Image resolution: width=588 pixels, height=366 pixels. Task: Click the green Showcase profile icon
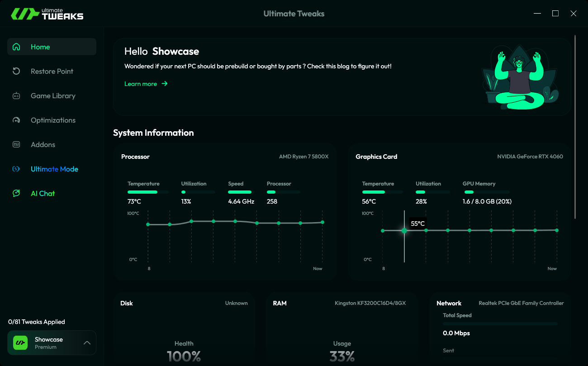pyautogui.click(x=20, y=342)
